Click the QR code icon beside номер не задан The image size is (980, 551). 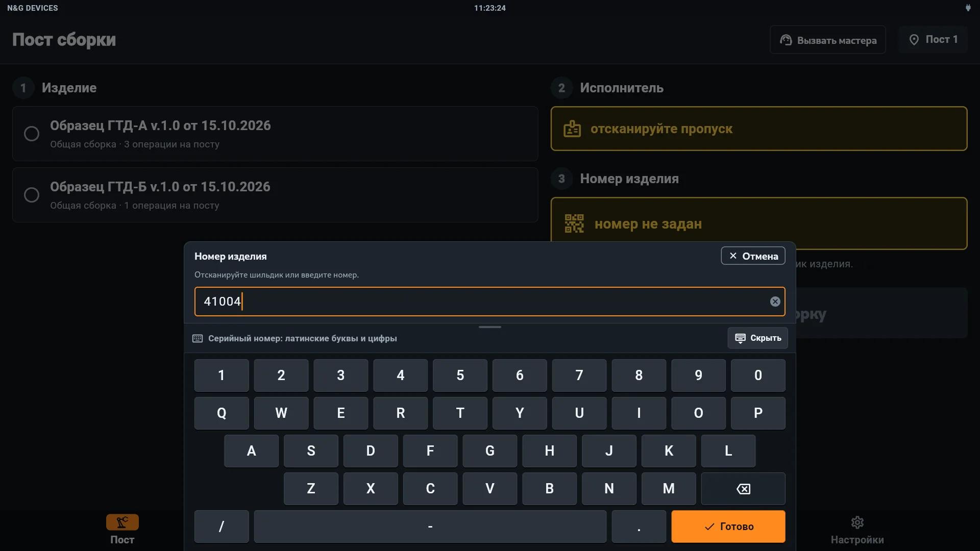[x=574, y=223]
